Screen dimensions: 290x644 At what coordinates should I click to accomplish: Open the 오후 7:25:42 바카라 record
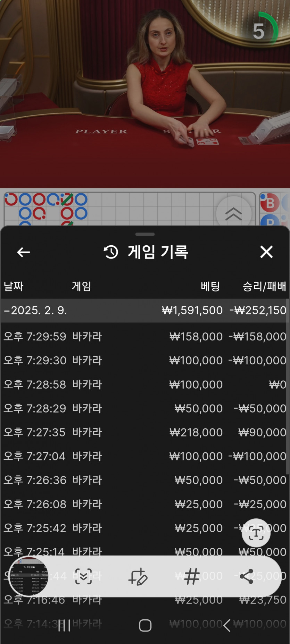pos(145,528)
